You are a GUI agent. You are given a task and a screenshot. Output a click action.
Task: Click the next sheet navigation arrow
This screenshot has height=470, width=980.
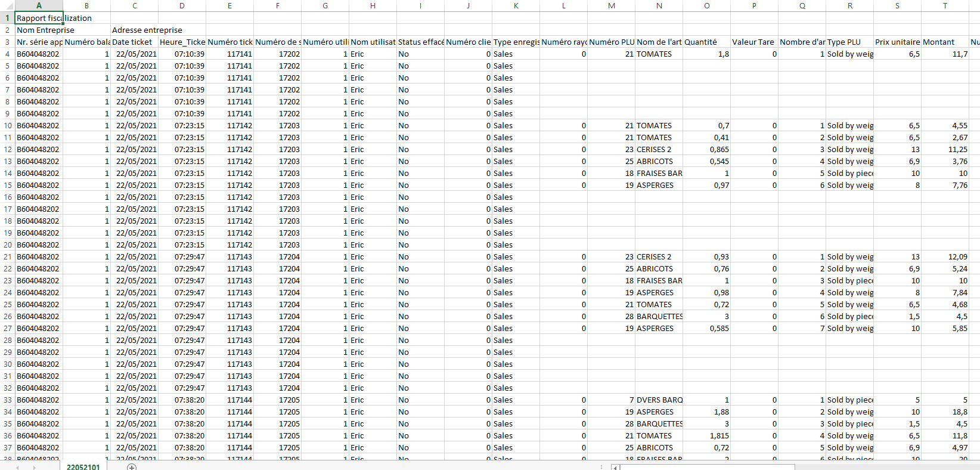pyautogui.click(x=35, y=467)
